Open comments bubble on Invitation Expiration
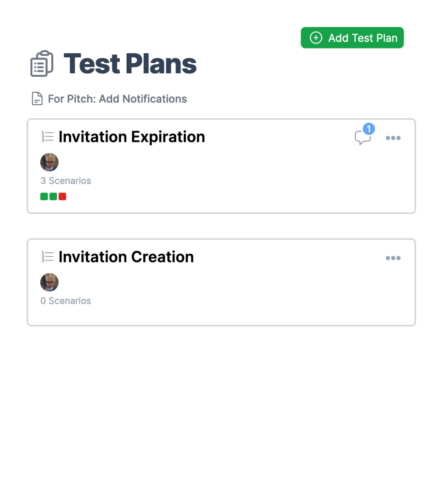The image size is (448, 494). (x=362, y=138)
